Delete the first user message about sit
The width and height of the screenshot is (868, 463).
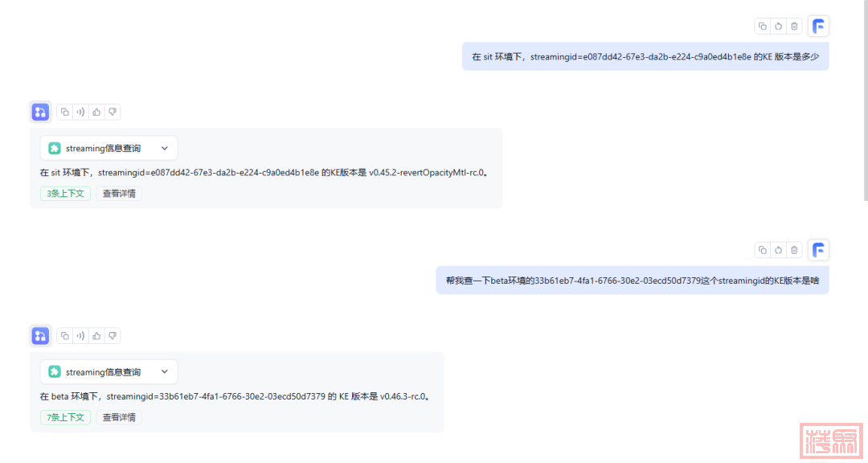[794, 27]
